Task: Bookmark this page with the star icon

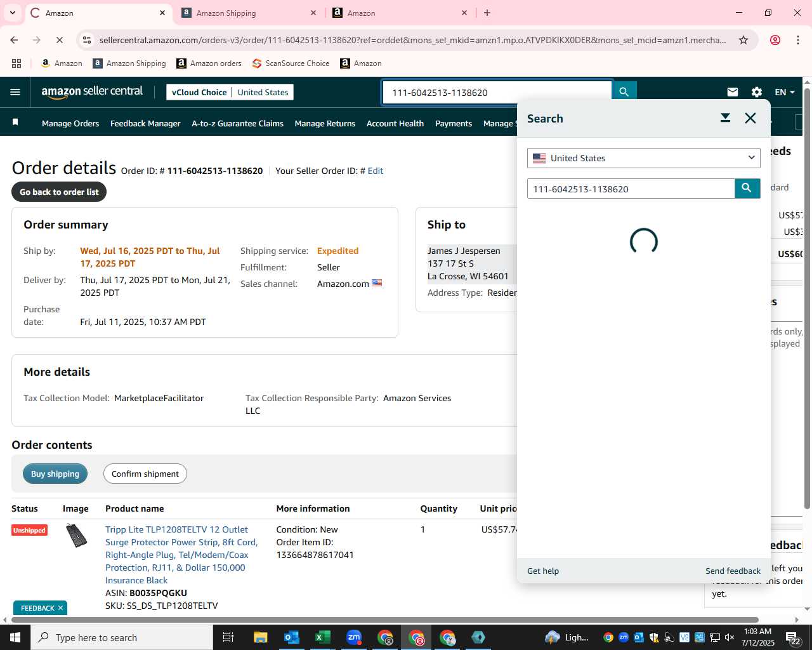Action: (743, 40)
